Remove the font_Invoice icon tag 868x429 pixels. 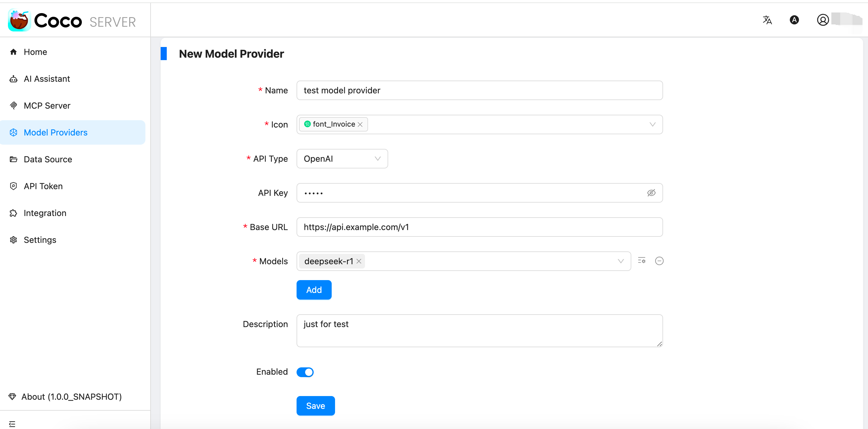point(360,124)
